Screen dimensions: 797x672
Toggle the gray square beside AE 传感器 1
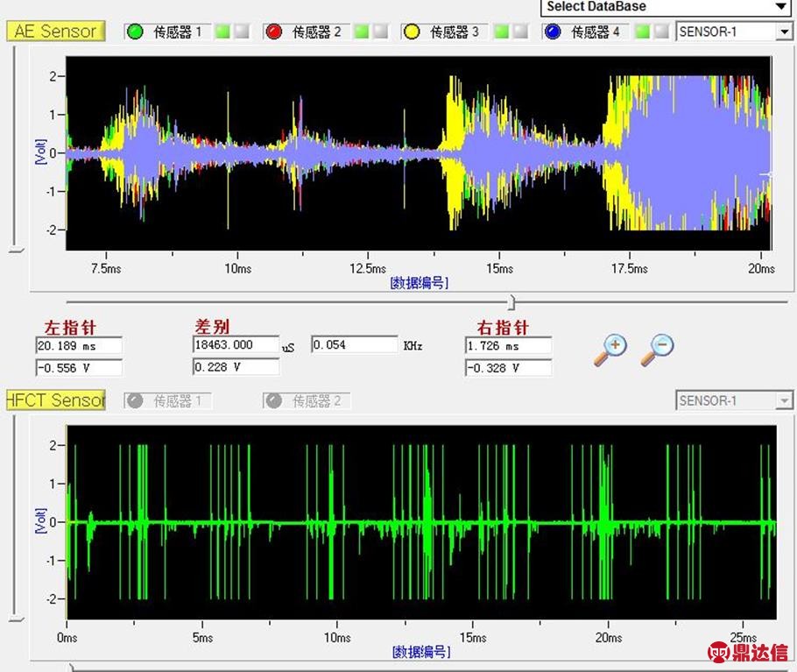coord(242,32)
